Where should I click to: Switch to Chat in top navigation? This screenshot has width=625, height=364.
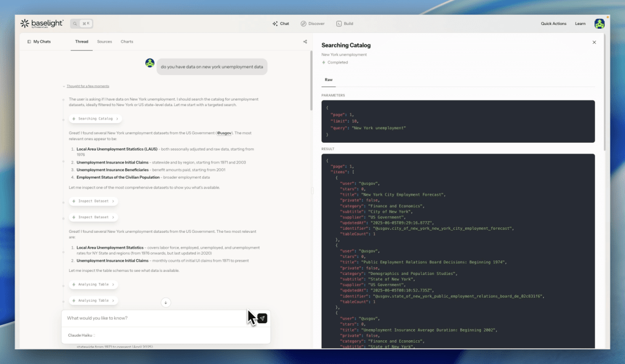click(x=281, y=24)
